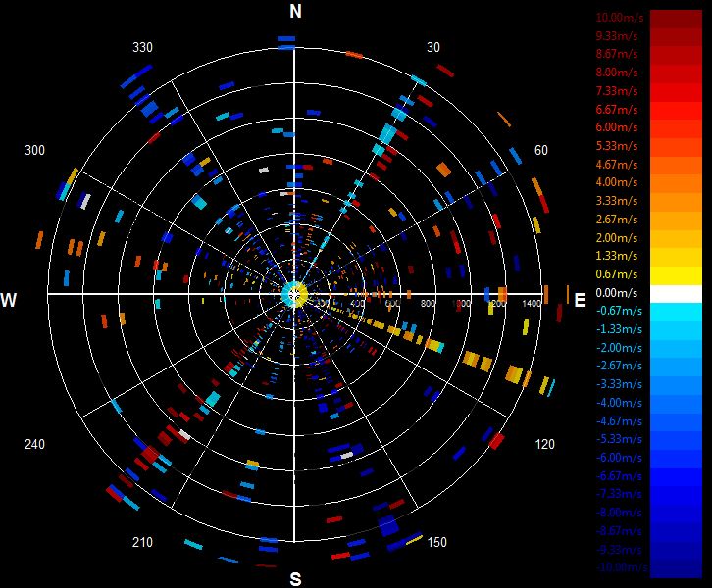Click the 8.67m/s legend label
The width and height of the screenshot is (712, 588).
coord(617,54)
